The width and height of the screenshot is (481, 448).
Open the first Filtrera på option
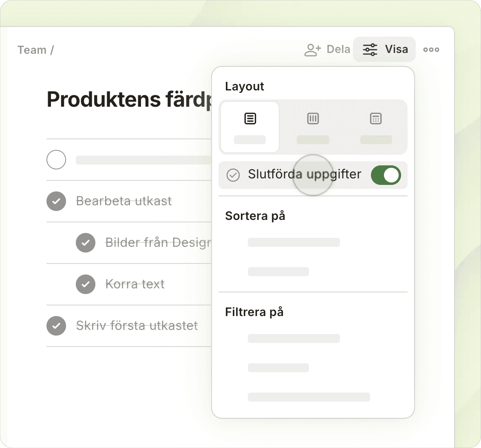293,338
